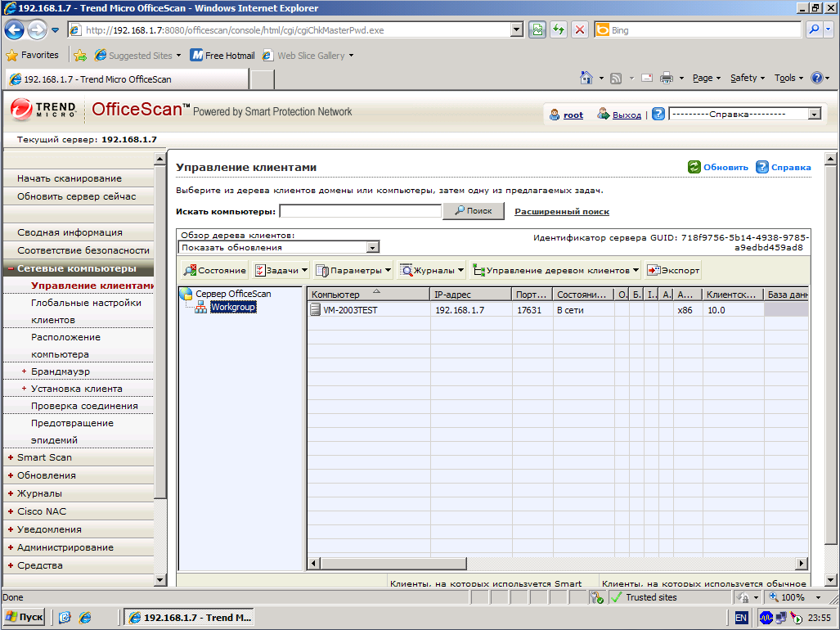This screenshot has width=840, height=630.
Task: Collapse the Сетевые компьютеры section
Action: click(10, 268)
